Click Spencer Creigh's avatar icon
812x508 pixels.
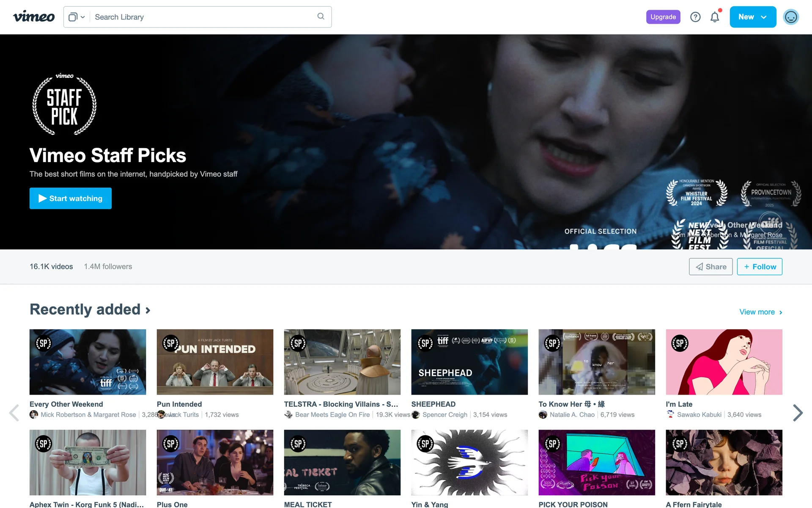pyautogui.click(x=416, y=415)
